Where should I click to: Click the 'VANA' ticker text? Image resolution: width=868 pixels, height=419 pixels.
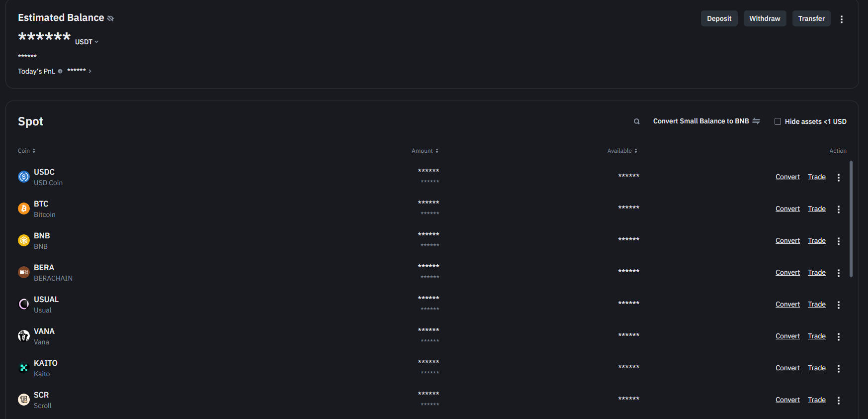click(44, 331)
